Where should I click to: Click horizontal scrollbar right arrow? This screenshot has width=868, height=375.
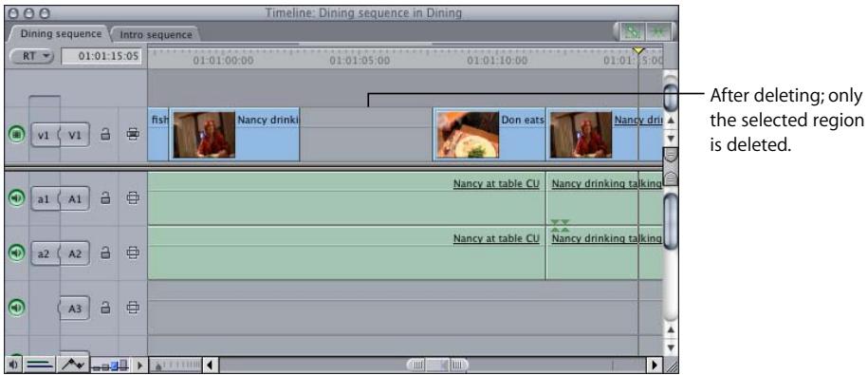click(655, 365)
